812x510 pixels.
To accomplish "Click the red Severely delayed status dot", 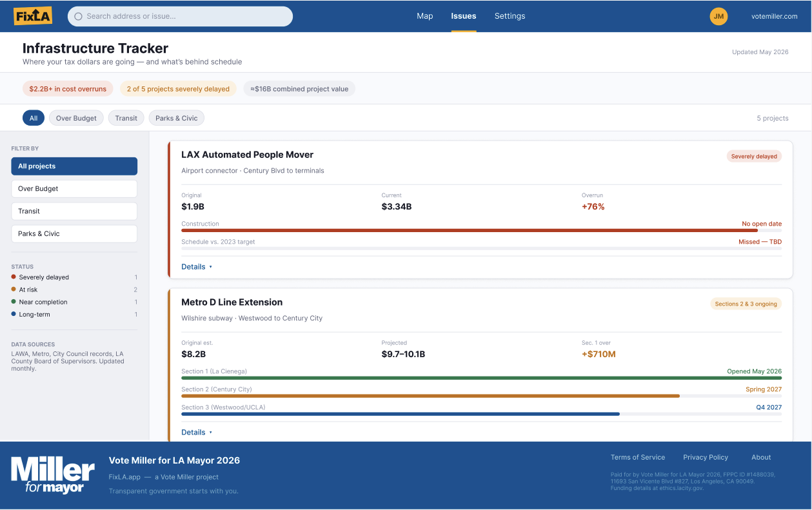I will [x=14, y=277].
